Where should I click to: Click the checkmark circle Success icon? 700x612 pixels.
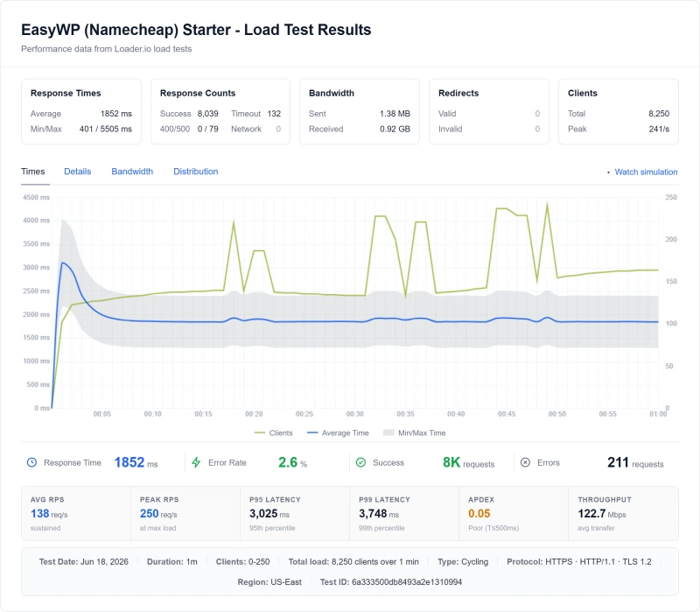(x=360, y=462)
